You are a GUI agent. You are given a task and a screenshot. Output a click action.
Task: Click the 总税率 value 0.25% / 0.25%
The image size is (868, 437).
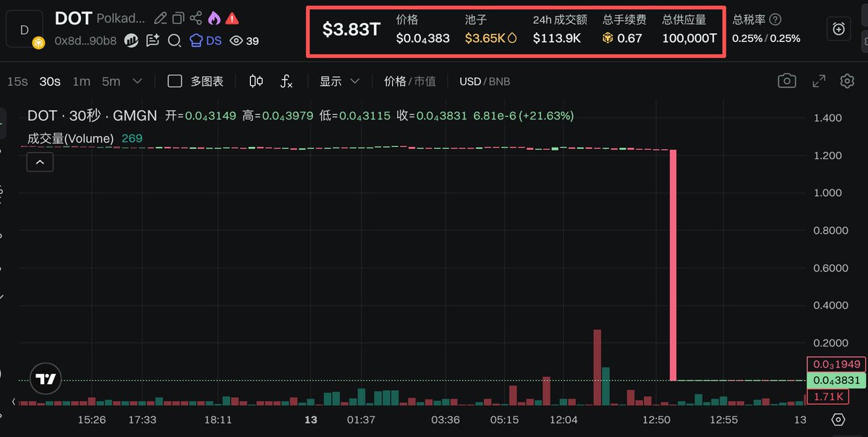(766, 38)
